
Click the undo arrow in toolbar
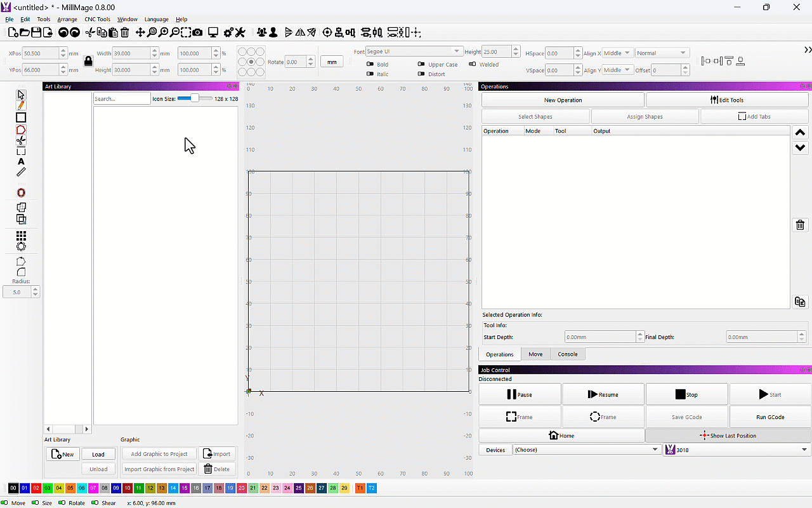[x=63, y=32]
